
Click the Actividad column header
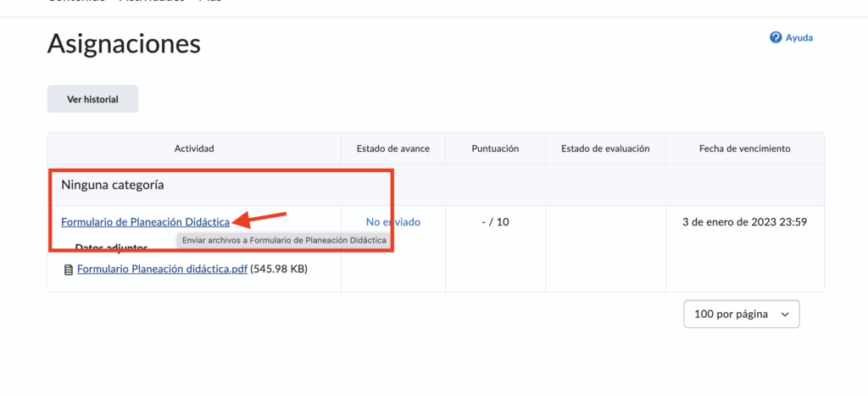tap(194, 148)
